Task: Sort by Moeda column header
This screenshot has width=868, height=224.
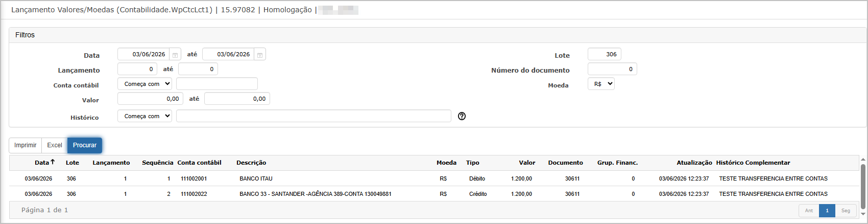Action: click(x=446, y=163)
